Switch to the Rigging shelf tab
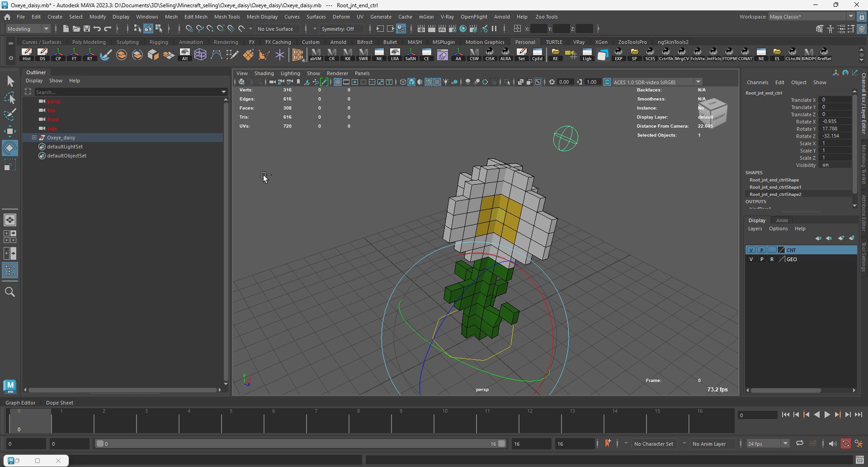The height and width of the screenshot is (467, 868). tap(159, 42)
